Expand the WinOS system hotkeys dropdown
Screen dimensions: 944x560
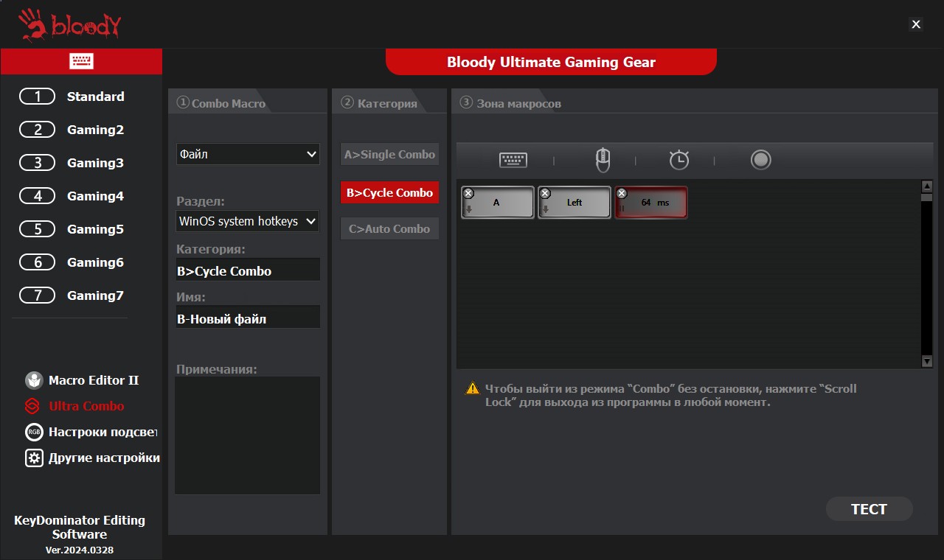(248, 221)
